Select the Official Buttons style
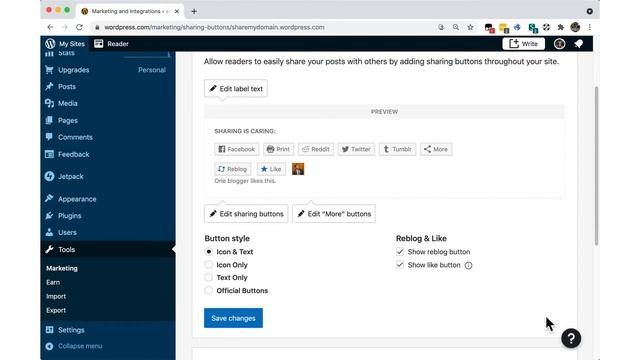The height and width of the screenshot is (360, 640). pyautogui.click(x=209, y=291)
